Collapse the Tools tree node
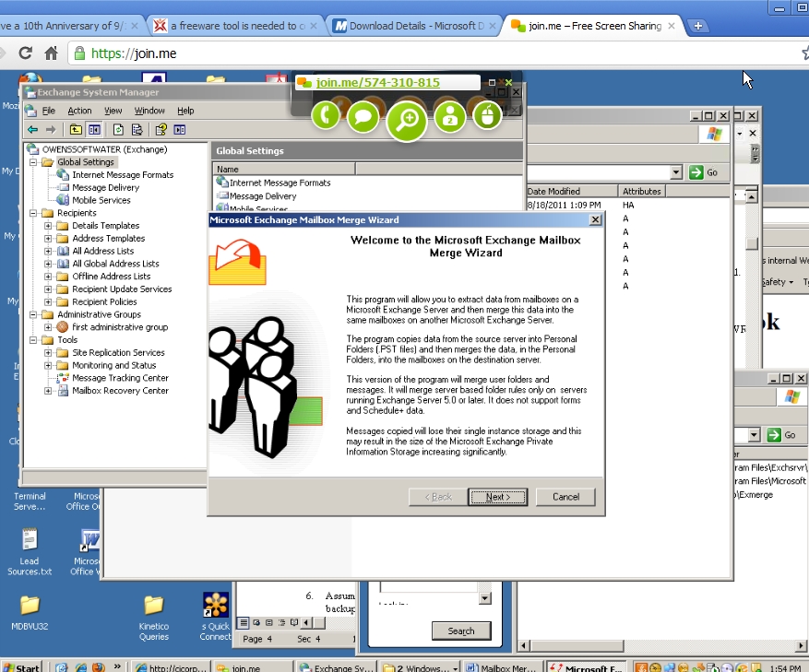Viewport: 809px width, 672px height. pyautogui.click(x=34, y=340)
